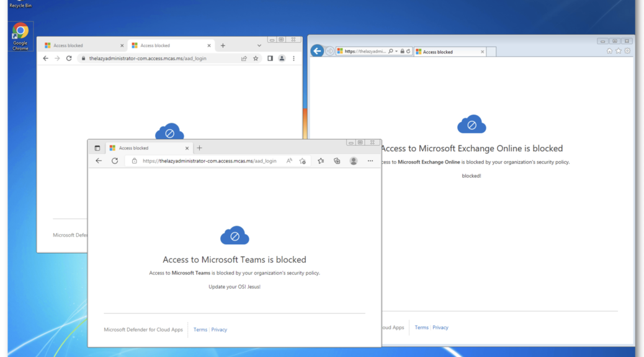The height and width of the screenshot is (357, 644).
Task: Open the Edge profile avatar
Action: (x=353, y=161)
